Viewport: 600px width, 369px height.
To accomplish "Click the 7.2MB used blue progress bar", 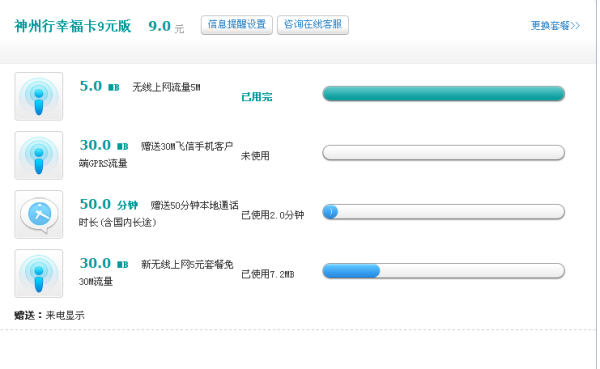I will (x=443, y=271).
